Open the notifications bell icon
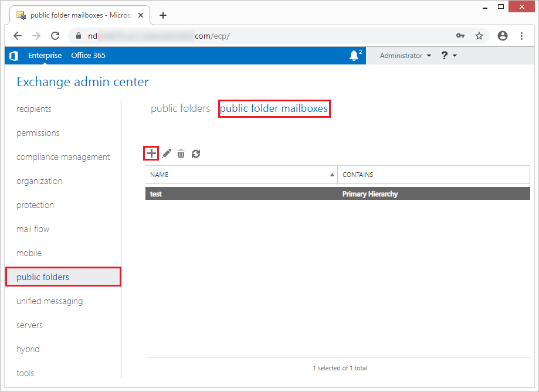 click(354, 55)
